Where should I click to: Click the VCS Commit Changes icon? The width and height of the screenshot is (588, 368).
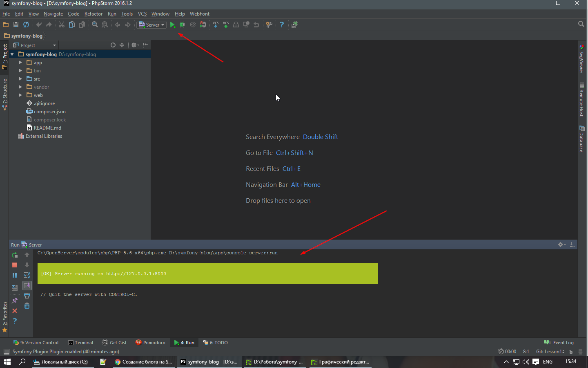click(x=226, y=25)
